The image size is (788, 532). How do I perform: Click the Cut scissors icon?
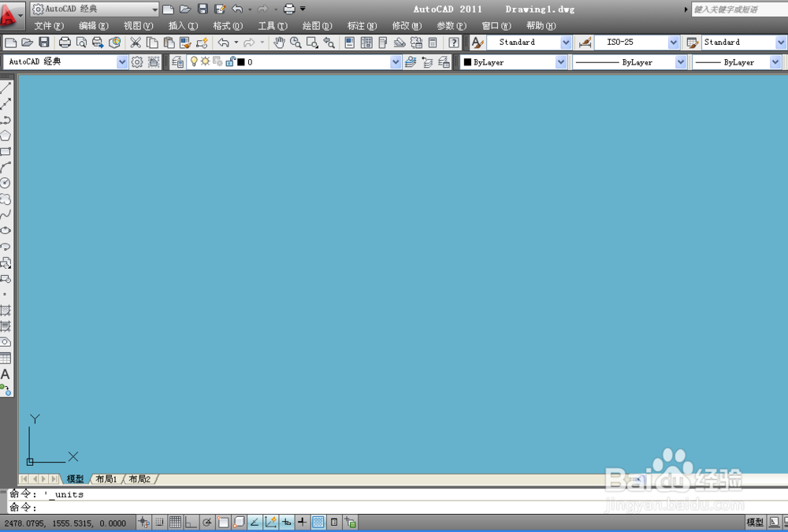136,43
